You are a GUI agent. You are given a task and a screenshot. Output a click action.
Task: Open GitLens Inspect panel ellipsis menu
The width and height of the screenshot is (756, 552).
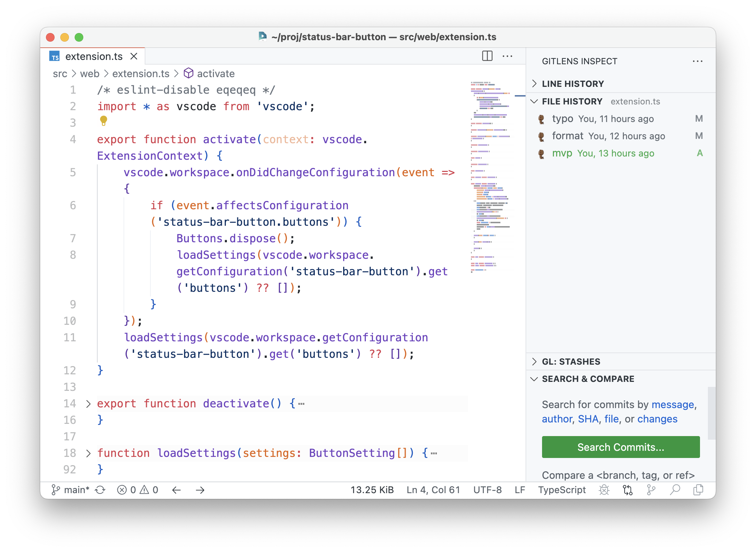coord(697,61)
